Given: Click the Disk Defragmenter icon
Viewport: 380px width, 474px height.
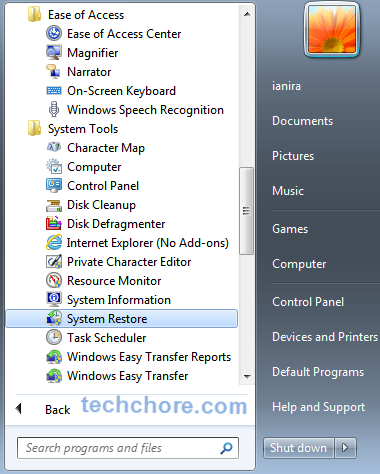Looking at the screenshot, I should [x=54, y=224].
